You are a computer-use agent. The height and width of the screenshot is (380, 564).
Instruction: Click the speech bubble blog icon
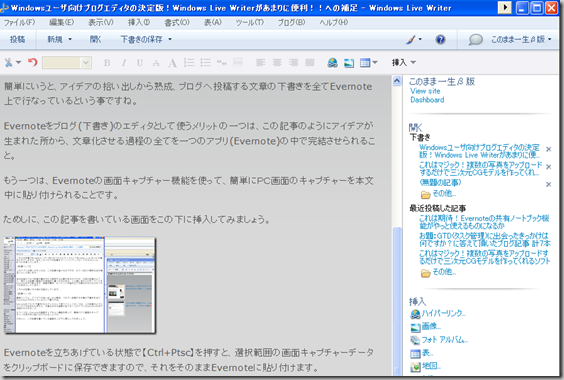[475, 39]
